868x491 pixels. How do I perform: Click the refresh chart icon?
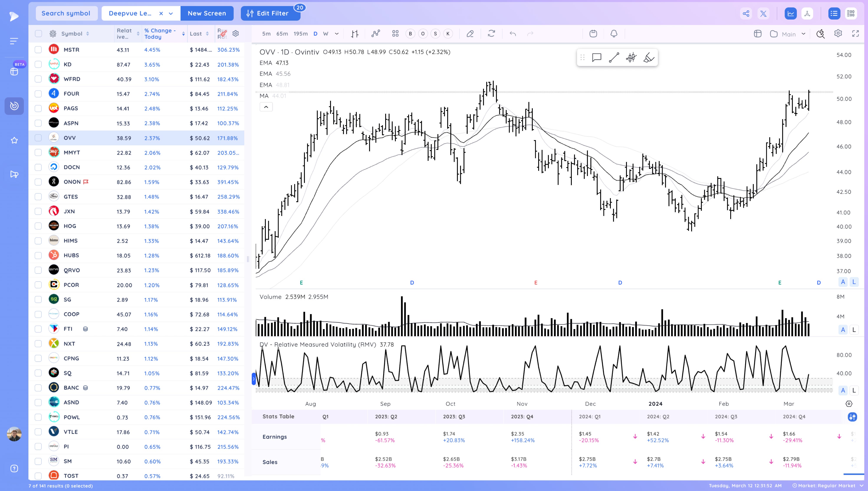[492, 34]
